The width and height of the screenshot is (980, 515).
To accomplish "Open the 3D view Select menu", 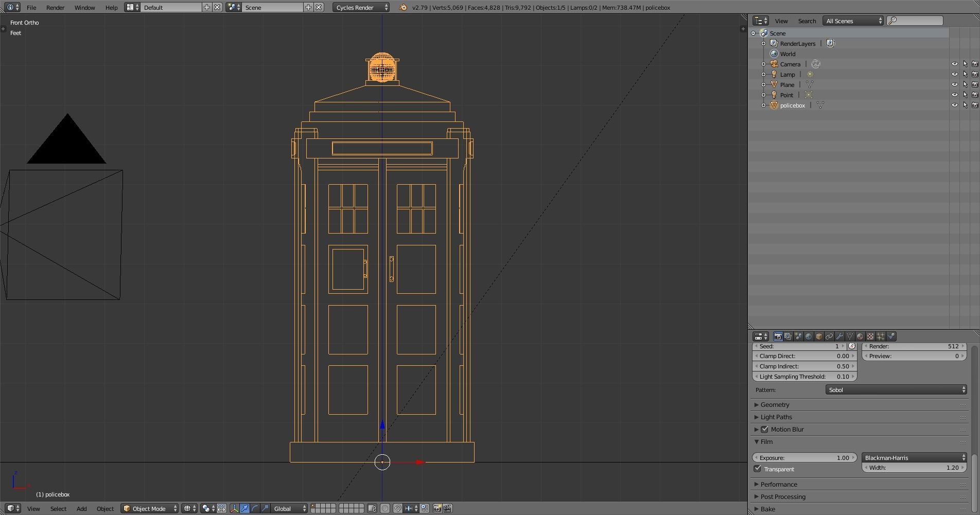I will [x=58, y=509].
